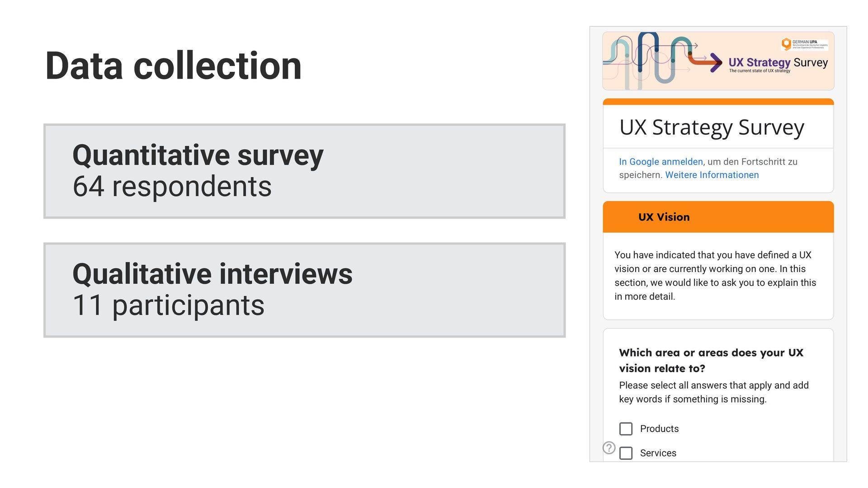Click the help question mark icon
This screenshot has width=868, height=488.
pos(609,448)
